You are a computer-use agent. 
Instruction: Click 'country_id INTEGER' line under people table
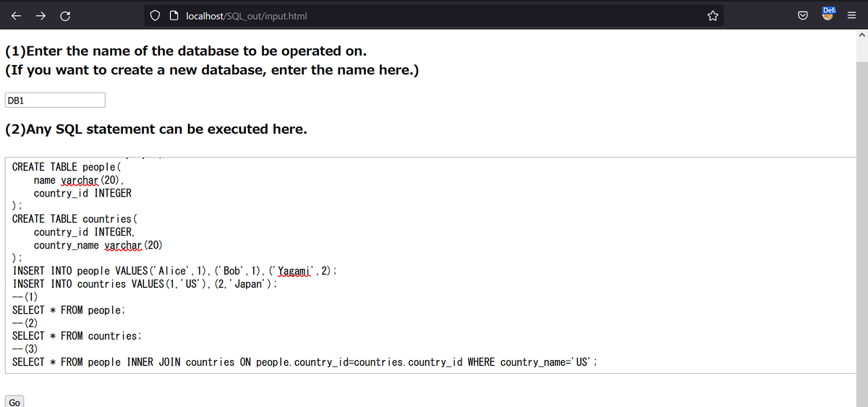tap(82, 193)
